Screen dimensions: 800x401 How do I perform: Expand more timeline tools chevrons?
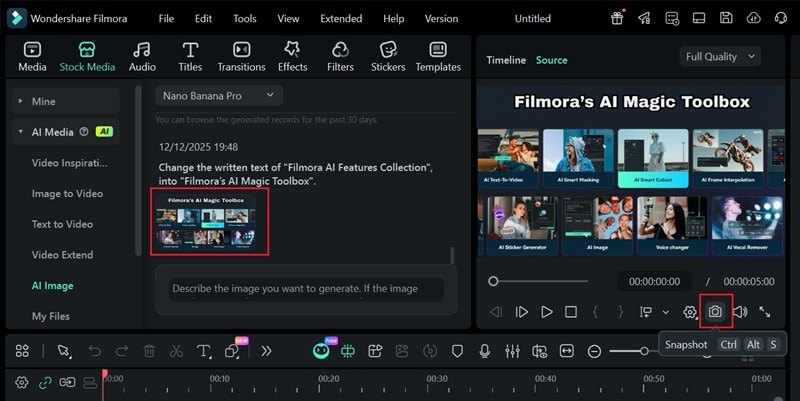click(x=266, y=351)
